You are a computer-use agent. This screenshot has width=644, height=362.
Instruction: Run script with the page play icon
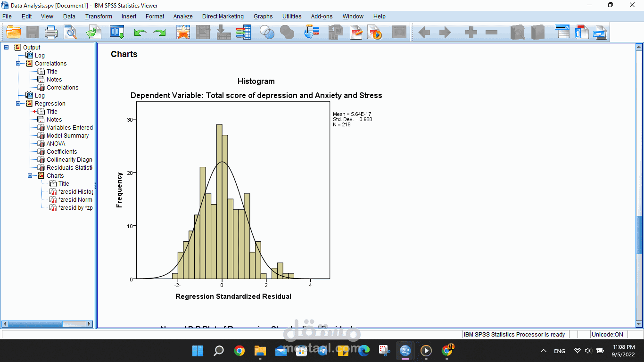[375, 32]
